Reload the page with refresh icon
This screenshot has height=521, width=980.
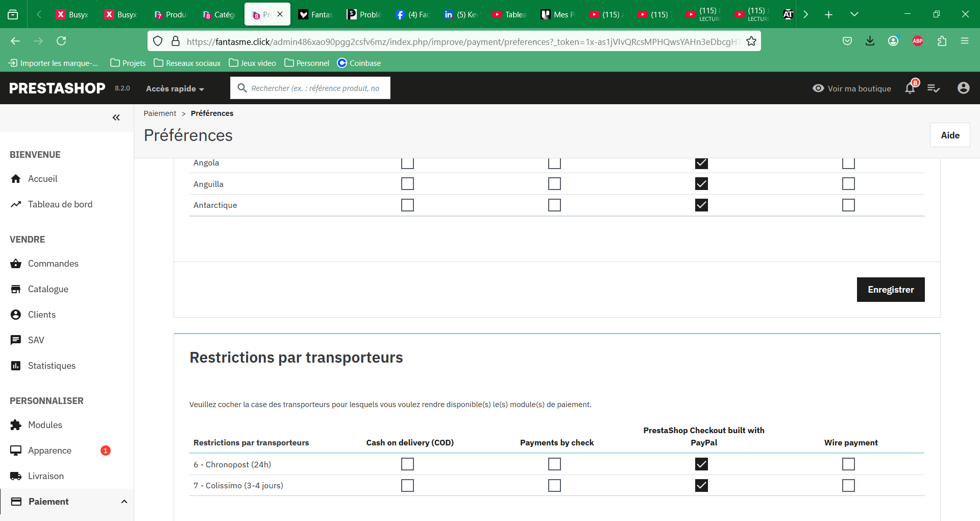pos(61,41)
